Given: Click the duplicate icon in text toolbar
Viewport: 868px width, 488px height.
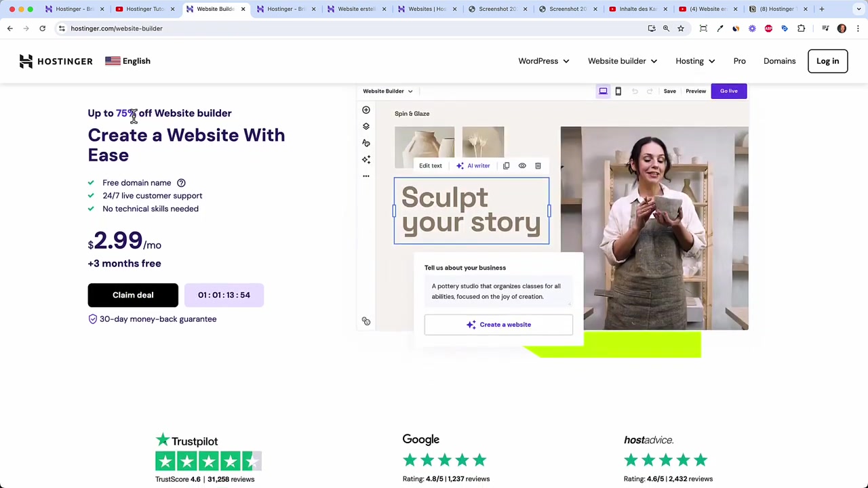Looking at the screenshot, I should tap(506, 165).
